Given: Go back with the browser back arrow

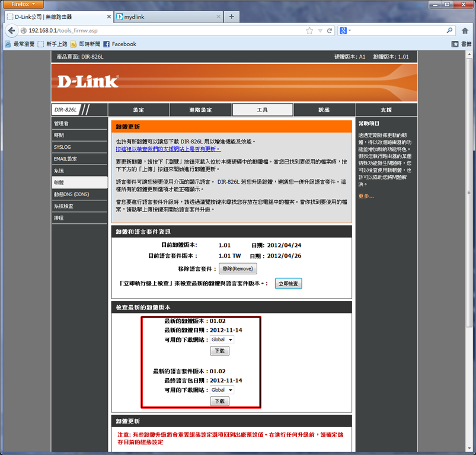Looking at the screenshot, I should (x=11, y=31).
